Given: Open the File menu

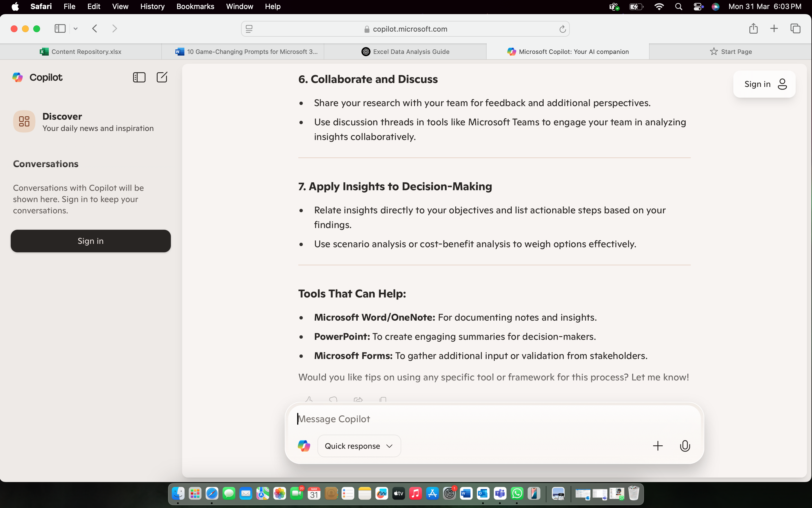Looking at the screenshot, I should (69, 7).
